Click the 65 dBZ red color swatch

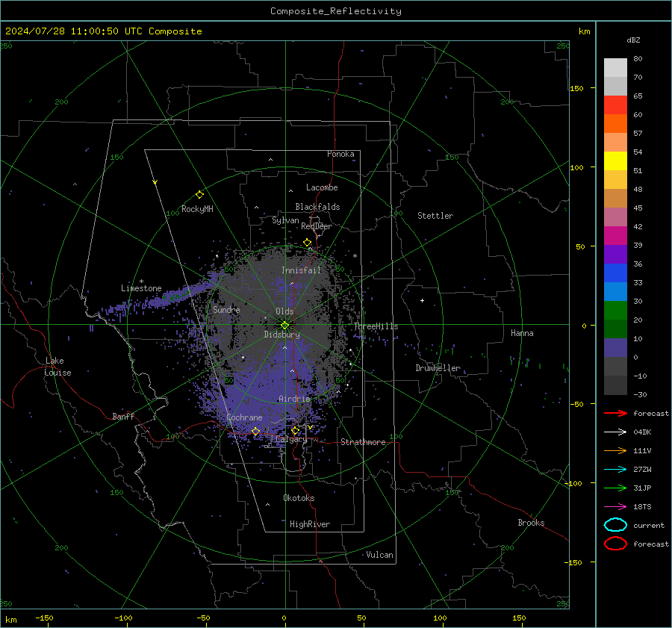[615, 105]
